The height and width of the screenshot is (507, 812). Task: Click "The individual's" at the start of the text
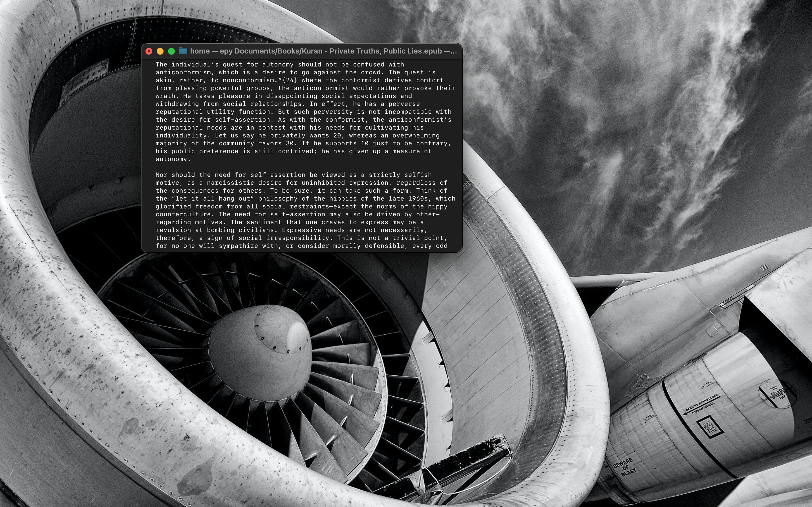click(187, 65)
